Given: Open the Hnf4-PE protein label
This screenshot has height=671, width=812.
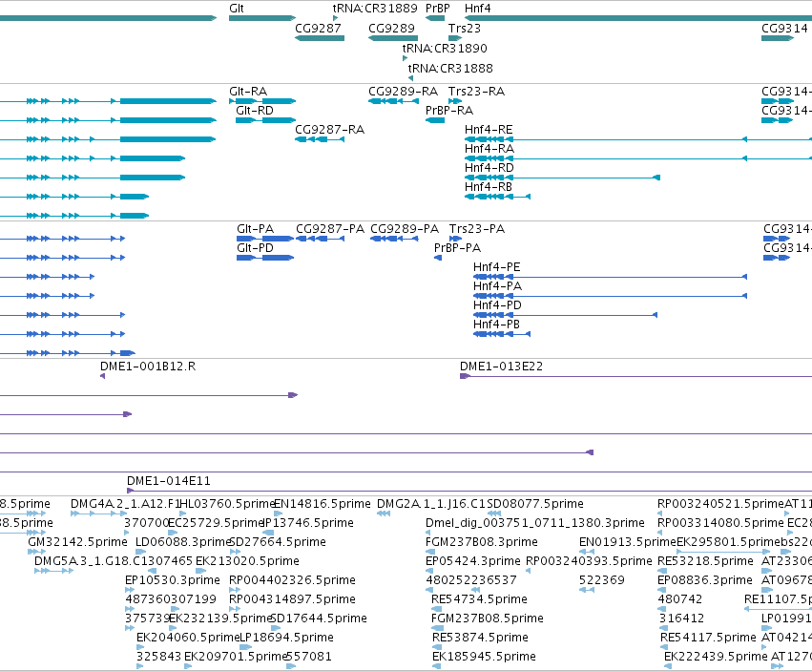Looking at the screenshot, I should point(496,267).
